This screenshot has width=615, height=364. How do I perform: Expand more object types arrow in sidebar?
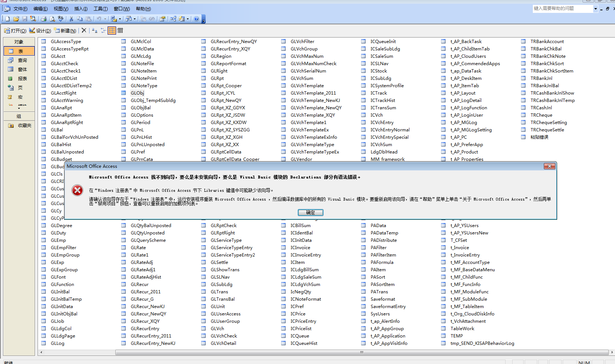click(19, 108)
